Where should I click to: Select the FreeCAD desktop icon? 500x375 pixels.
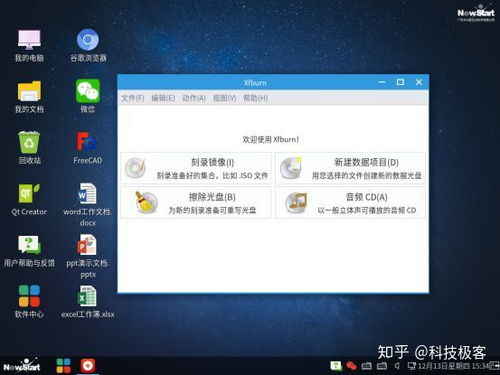88,148
